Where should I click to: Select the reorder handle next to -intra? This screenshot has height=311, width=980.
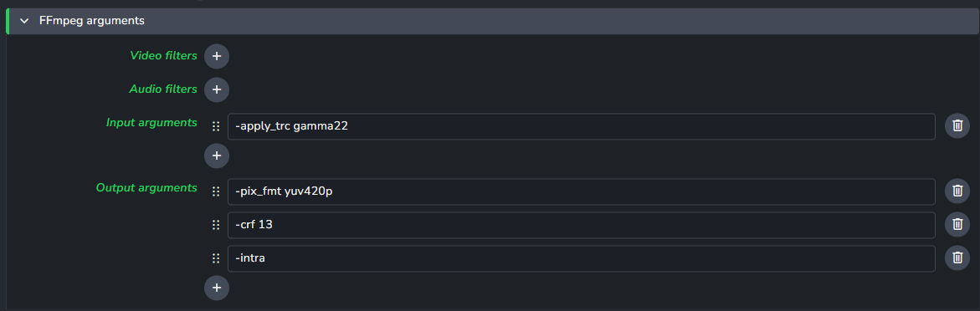tap(216, 258)
